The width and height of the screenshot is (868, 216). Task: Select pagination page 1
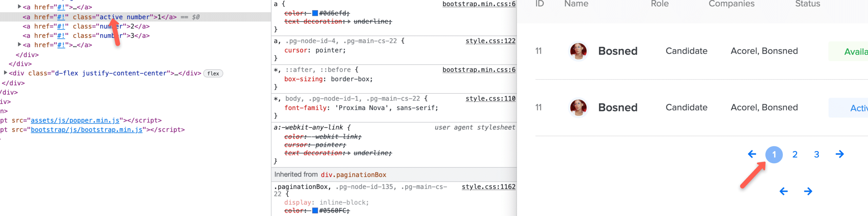774,155
